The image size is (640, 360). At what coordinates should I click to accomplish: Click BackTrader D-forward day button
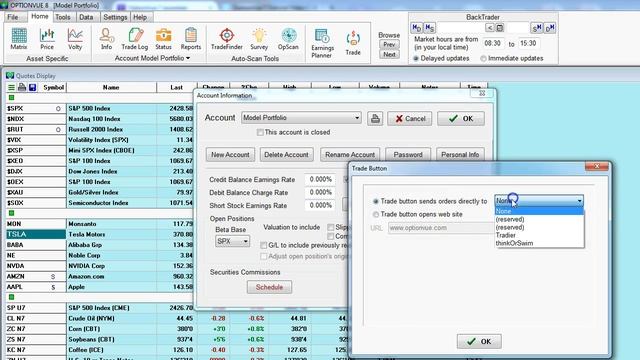(x=550, y=28)
